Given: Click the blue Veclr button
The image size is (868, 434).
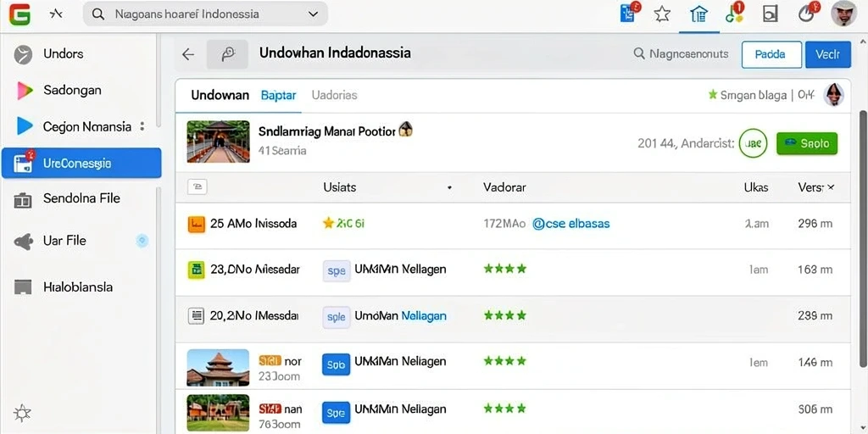Looking at the screenshot, I should pyautogui.click(x=828, y=54).
